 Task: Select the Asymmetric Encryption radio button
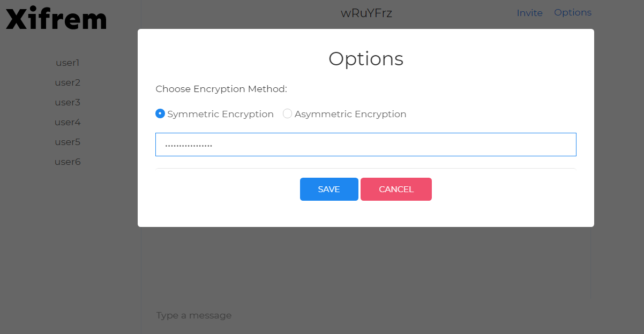click(x=287, y=113)
